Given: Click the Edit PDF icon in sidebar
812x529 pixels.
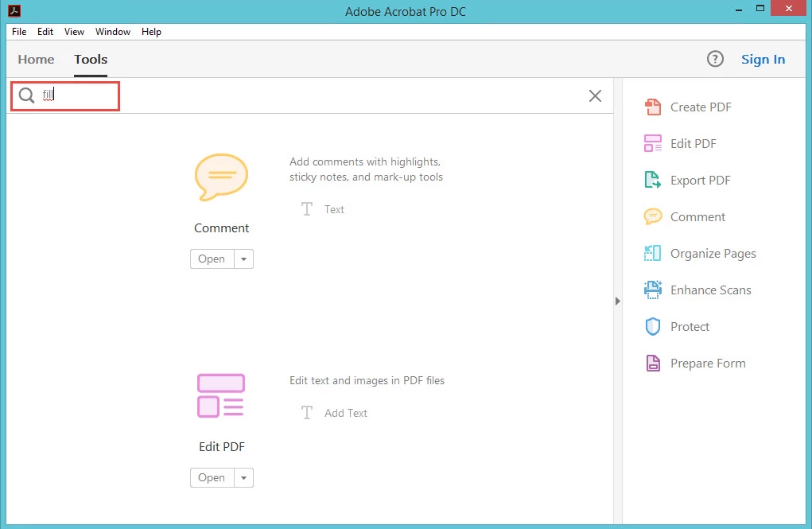Looking at the screenshot, I should (x=652, y=143).
